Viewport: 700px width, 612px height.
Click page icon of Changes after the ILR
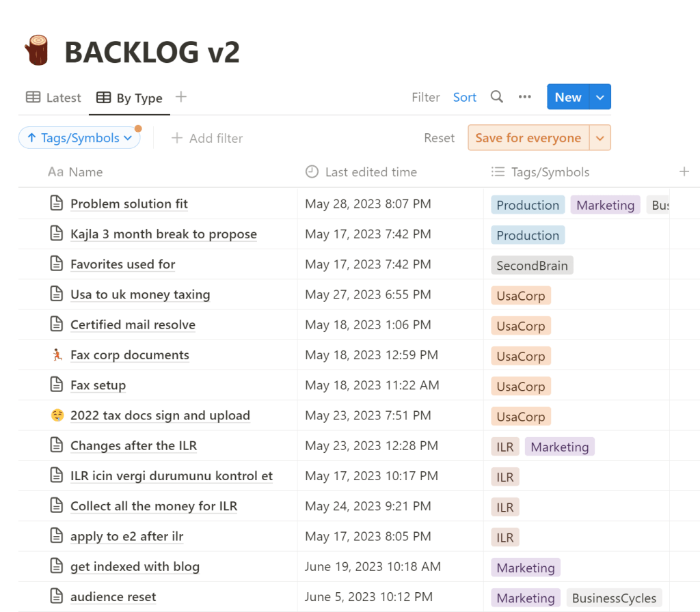56,445
